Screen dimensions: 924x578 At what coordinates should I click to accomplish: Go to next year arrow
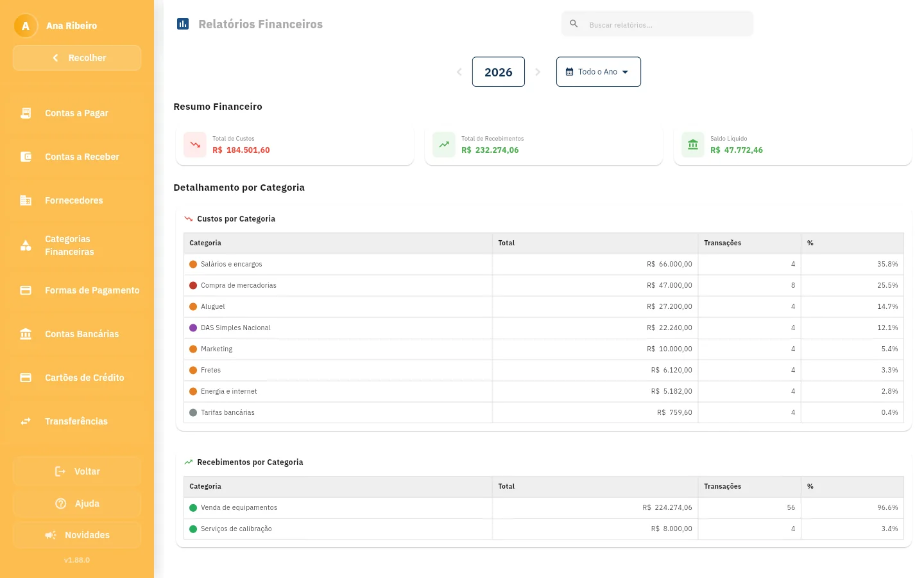point(538,72)
